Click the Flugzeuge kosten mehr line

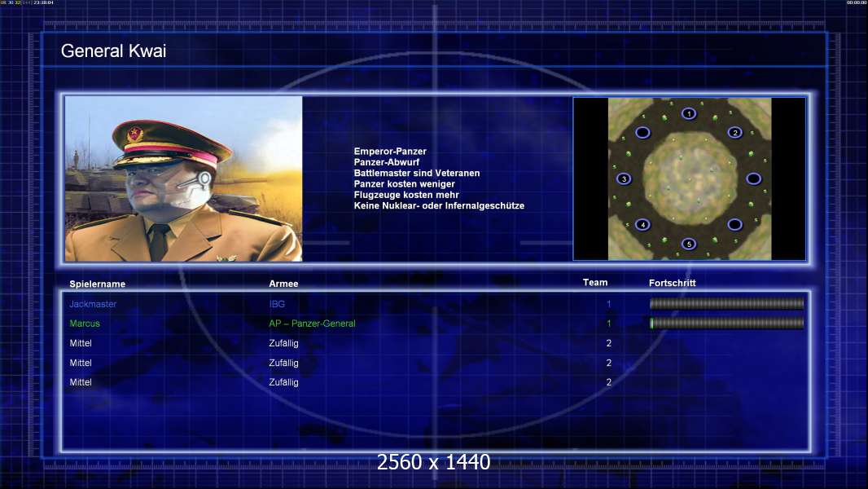point(406,195)
